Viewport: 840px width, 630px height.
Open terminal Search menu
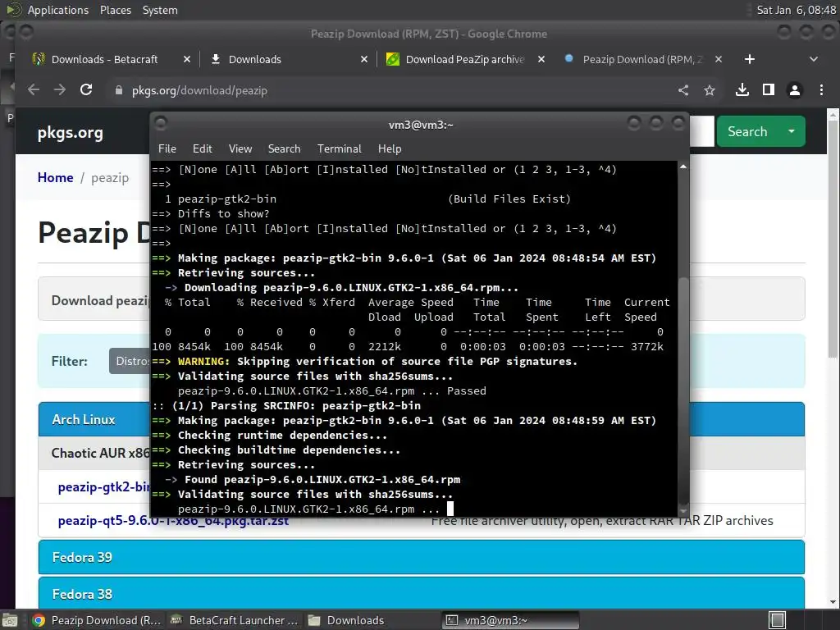284,148
